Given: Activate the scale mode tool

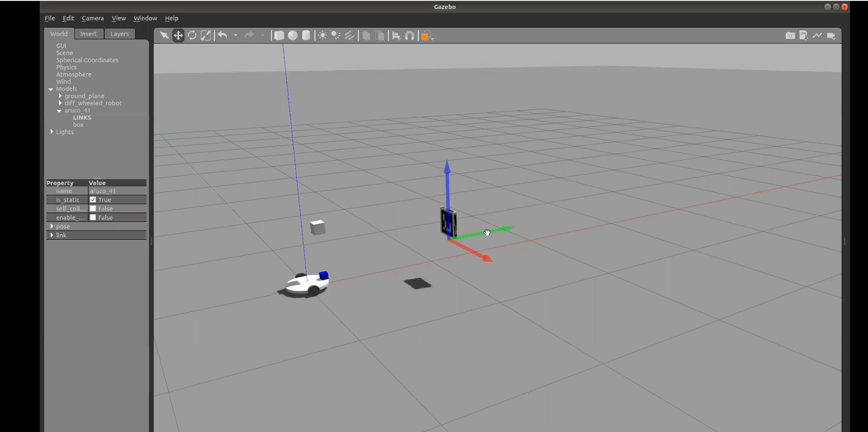Looking at the screenshot, I should (206, 35).
